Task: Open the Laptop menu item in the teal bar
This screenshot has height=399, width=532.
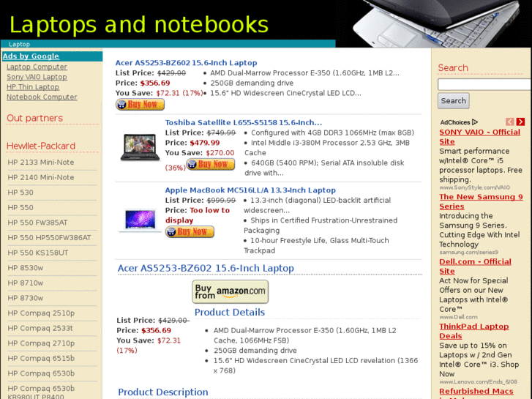Action: coord(19,44)
